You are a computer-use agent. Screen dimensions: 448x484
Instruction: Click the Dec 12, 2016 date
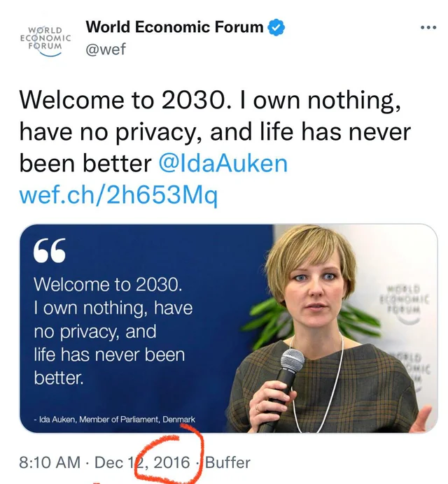(141, 462)
